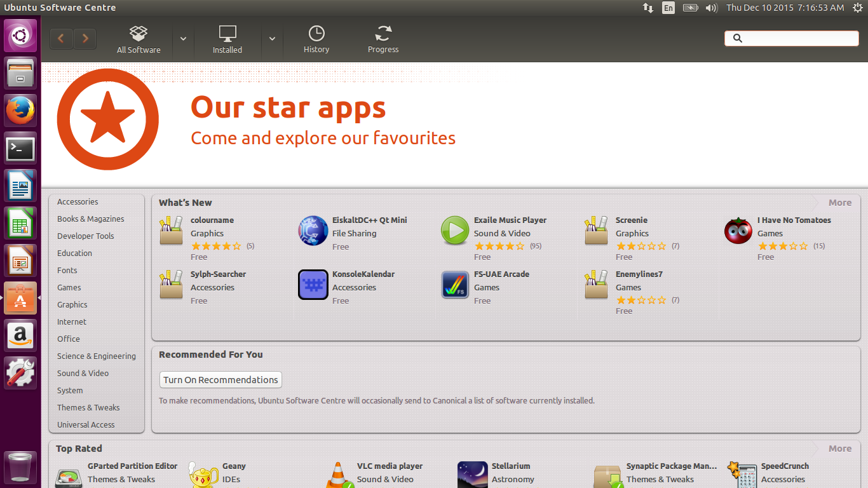Click the Exaile Music Player title
This screenshot has width=868, height=488.
(510, 220)
